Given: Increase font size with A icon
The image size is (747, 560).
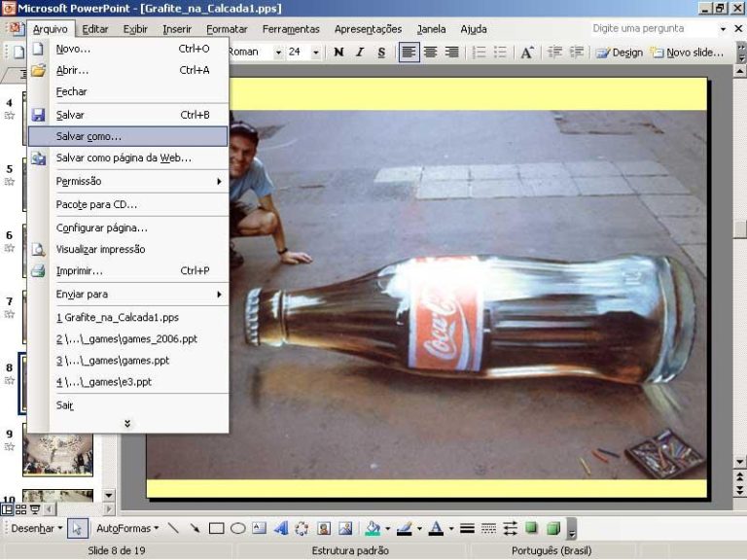Looking at the screenshot, I should click(x=527, y=52).
